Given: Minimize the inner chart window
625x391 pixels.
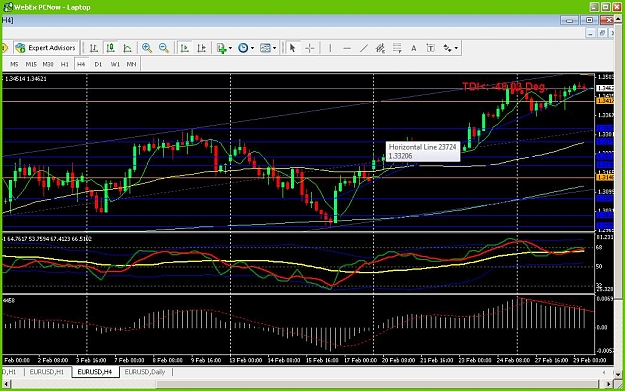Looking at the screenshot, I should click(x=591, y=33).
